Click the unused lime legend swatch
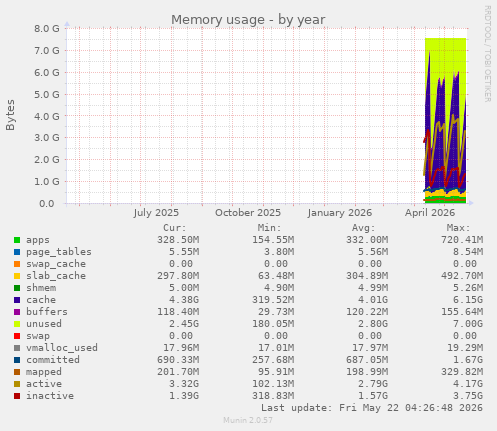 [17, 324]
